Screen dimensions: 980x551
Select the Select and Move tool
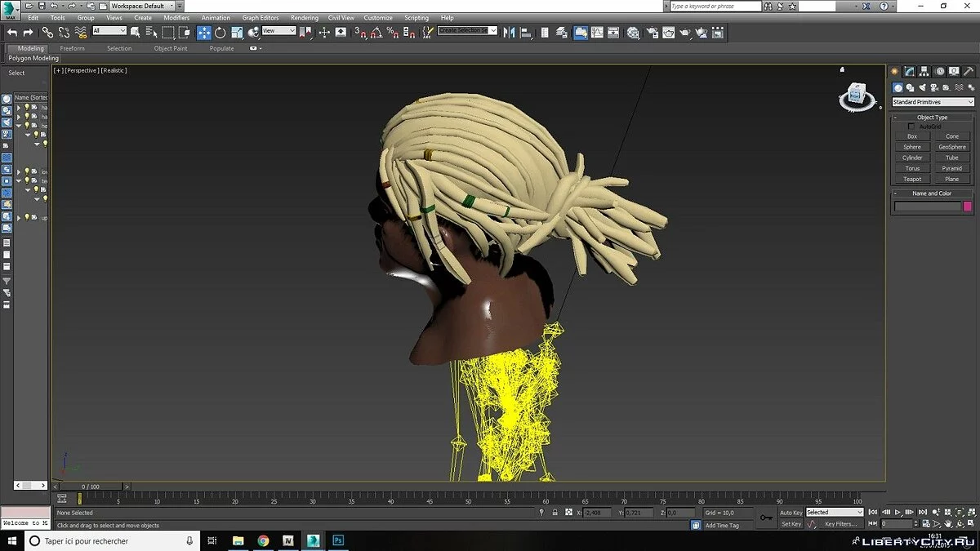tap(203, 33)
